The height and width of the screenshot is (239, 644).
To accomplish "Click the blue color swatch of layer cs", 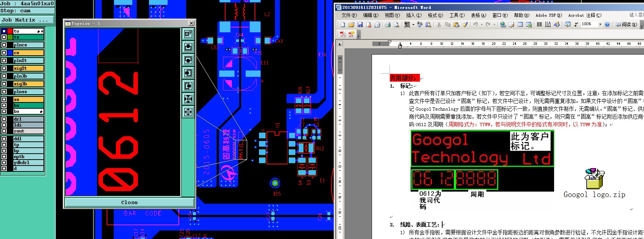I will click(10, 53).
